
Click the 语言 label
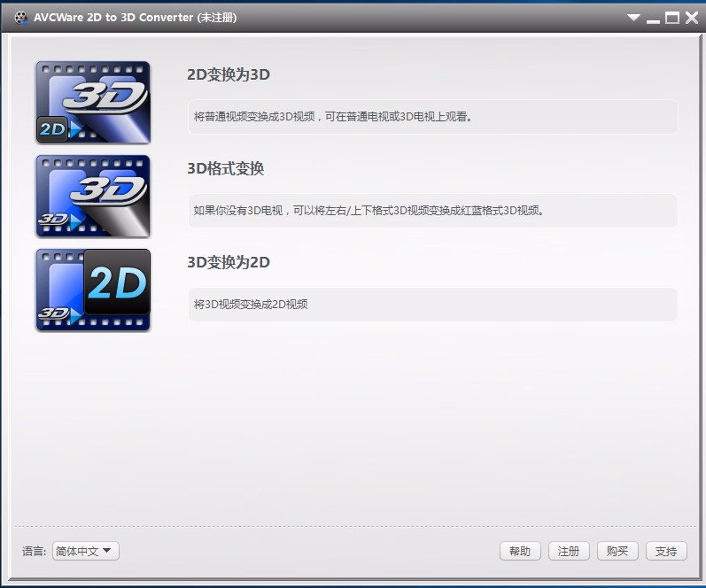pos(34,551)
